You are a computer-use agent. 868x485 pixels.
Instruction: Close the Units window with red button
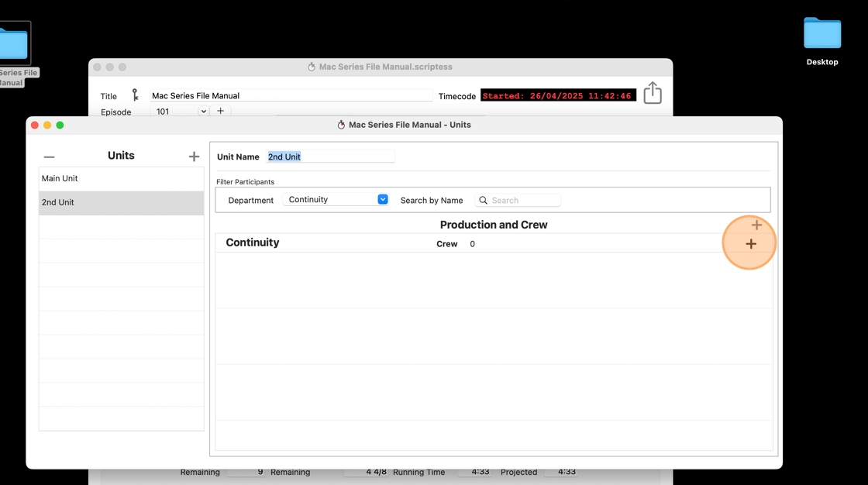point(34,126)
